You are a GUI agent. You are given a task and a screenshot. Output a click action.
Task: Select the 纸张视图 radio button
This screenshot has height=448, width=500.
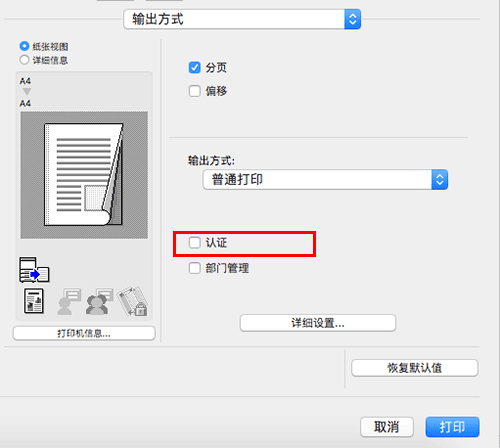coord(24,46)
